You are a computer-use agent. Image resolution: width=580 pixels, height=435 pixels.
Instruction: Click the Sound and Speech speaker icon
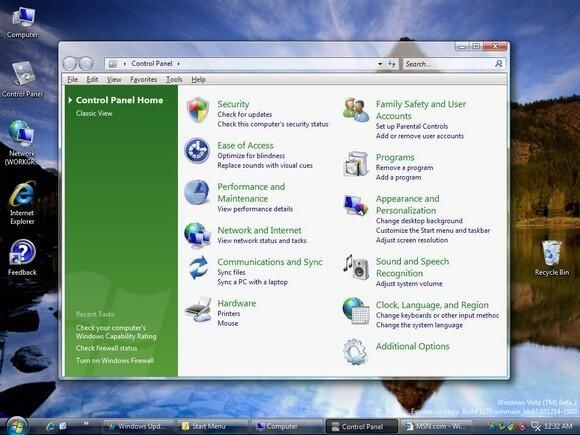click(x=356, y=267)
